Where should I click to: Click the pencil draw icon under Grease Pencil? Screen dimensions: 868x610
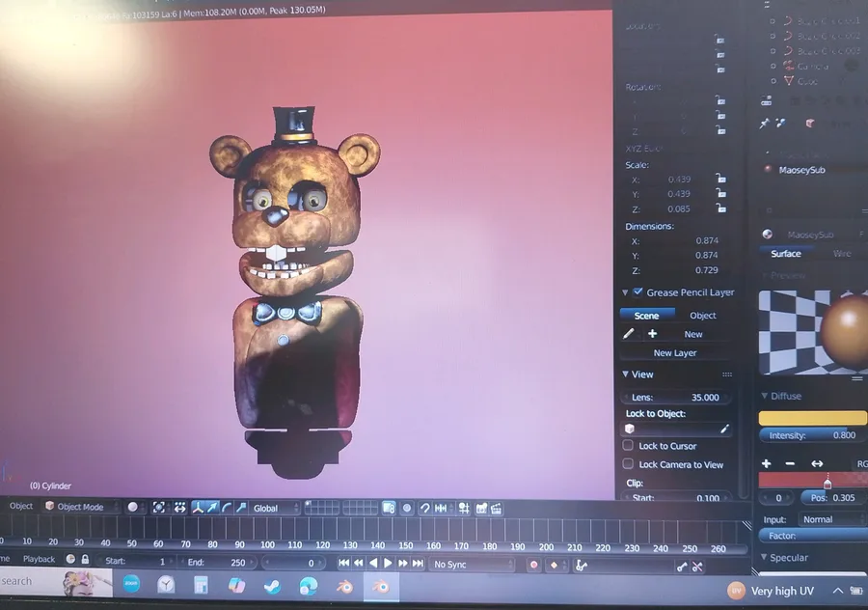pyautogui.click(x=628, y=334)
